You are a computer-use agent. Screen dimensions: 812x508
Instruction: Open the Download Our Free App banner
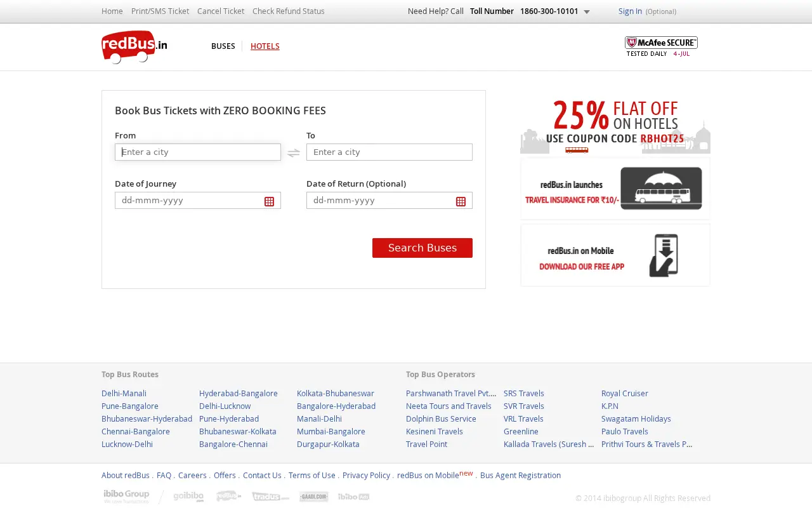click(x=615, y=255)
